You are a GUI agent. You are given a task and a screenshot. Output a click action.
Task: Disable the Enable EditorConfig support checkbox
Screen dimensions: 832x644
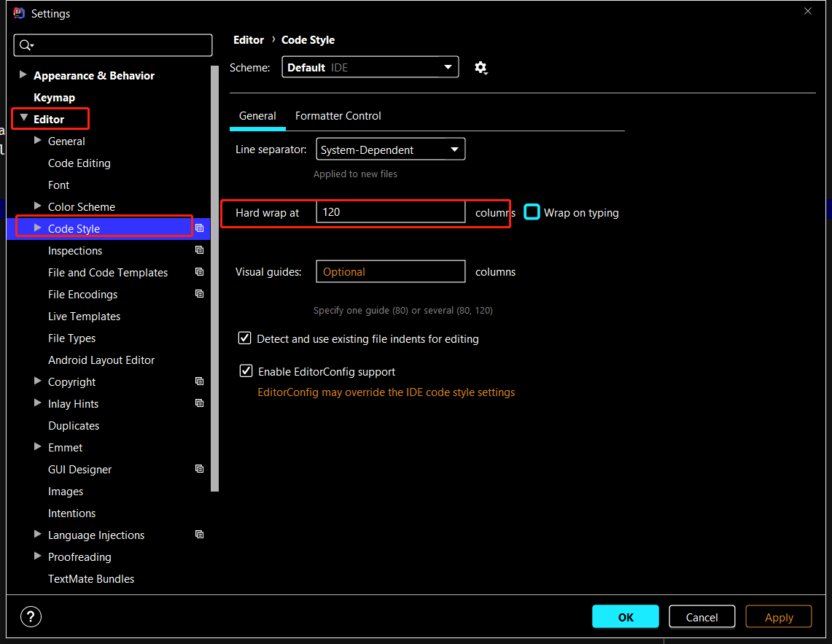246,371
